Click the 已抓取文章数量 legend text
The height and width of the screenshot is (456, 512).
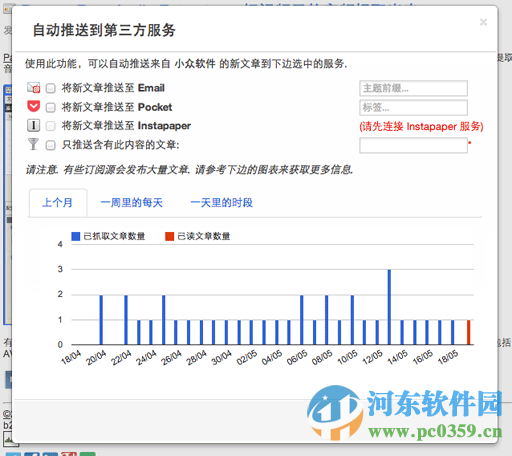pos(114,236)
